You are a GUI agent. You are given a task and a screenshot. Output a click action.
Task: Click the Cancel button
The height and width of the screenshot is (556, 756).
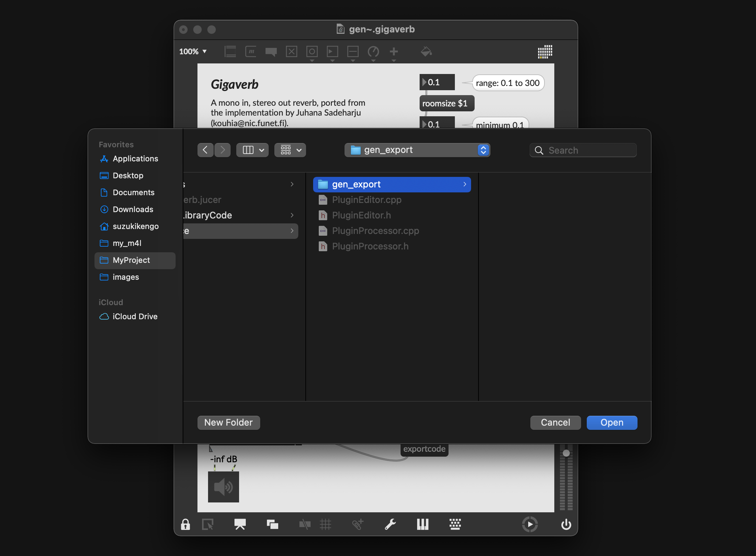pos(555,422)
